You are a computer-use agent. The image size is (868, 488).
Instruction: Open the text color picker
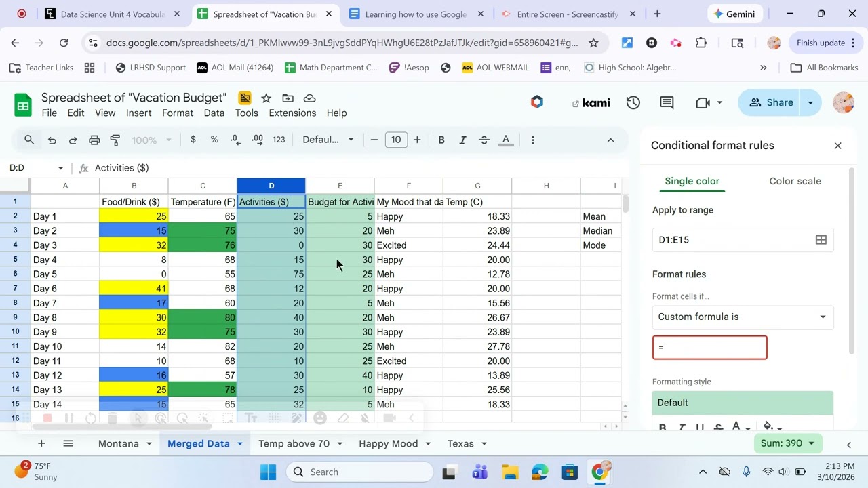(x=506, y=140)
